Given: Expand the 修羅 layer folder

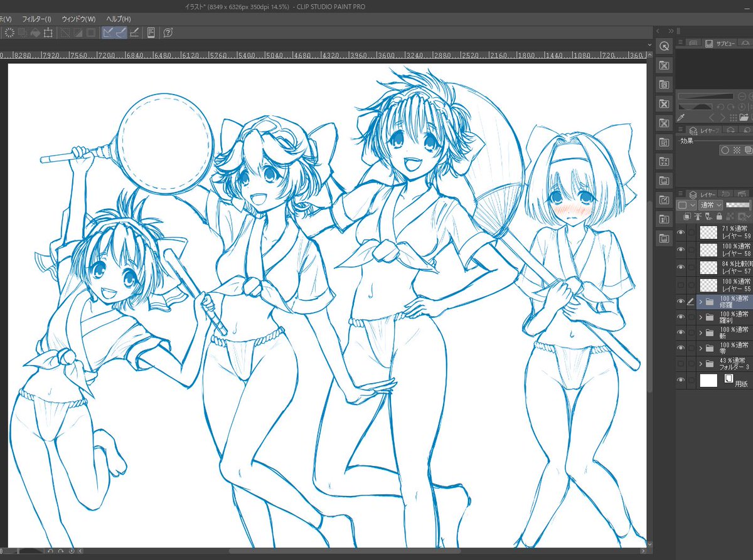Looking at the screenshot, I should pyautogui.click(x=700, y=302).
